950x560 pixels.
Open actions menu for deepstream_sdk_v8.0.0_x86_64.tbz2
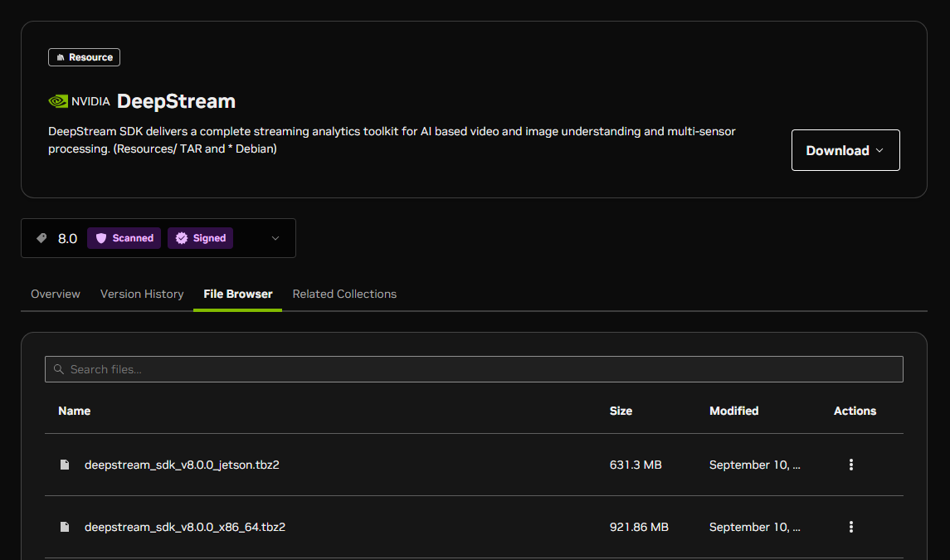[x=850, y=528]
